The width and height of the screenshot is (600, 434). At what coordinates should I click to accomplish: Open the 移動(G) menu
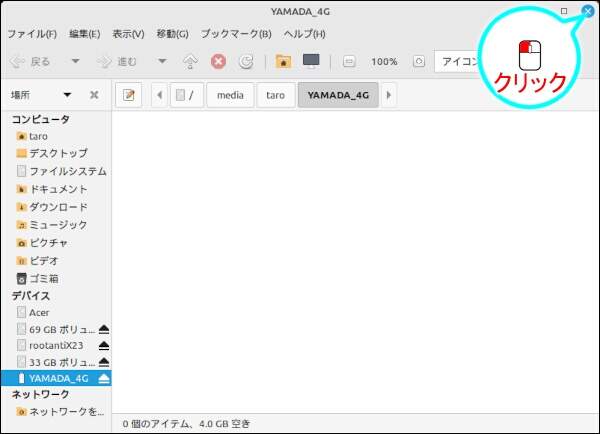[x=173, y=34]
